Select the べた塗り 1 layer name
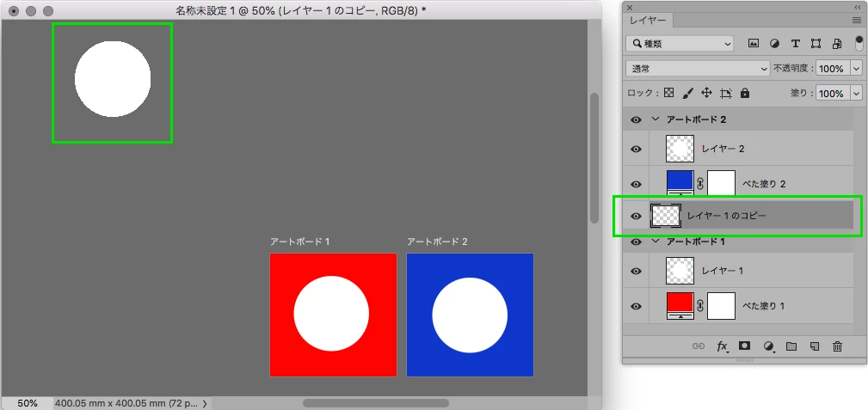 (764, 306)
